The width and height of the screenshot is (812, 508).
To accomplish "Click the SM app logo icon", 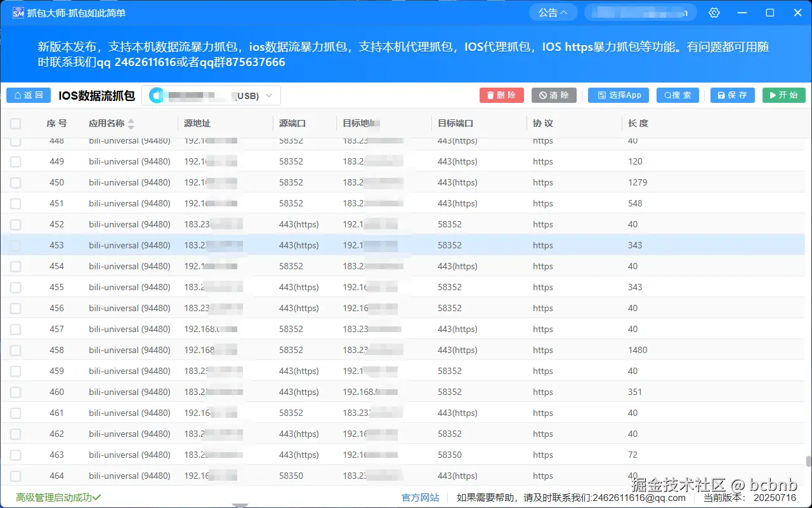I will pos(18,12).
